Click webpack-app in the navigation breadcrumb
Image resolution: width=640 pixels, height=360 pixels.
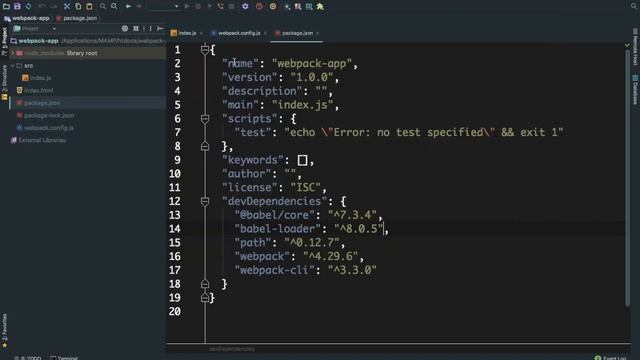point(27,18)
